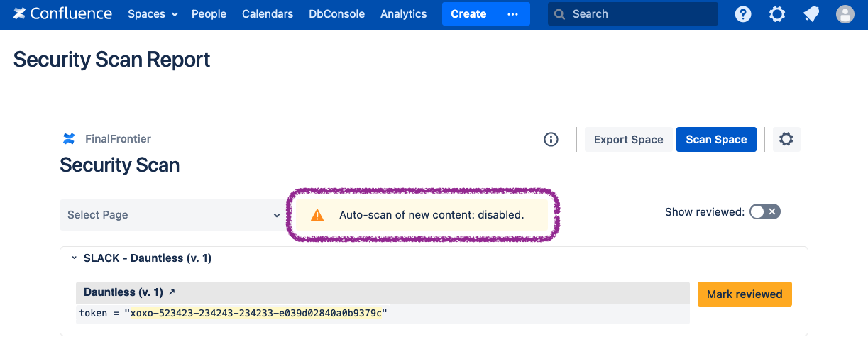868x342 pixels.
Task: Click the external link arrow beside Dauntless
Action: 172,292
